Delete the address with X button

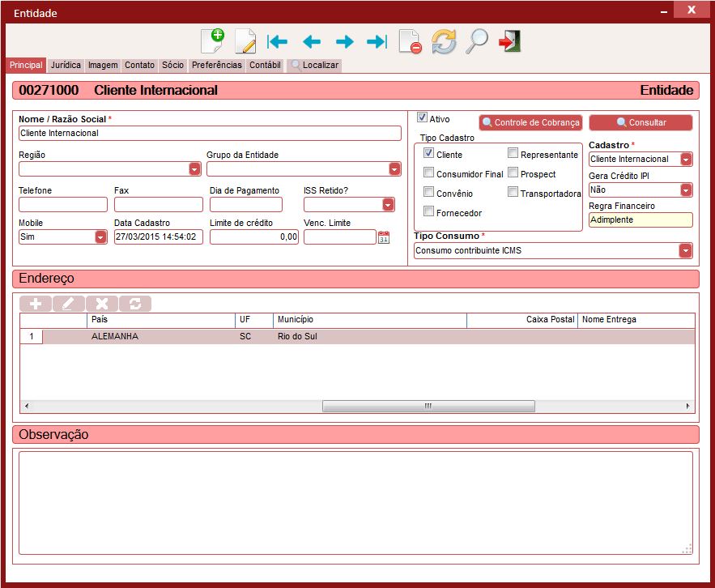coord(102,304)
